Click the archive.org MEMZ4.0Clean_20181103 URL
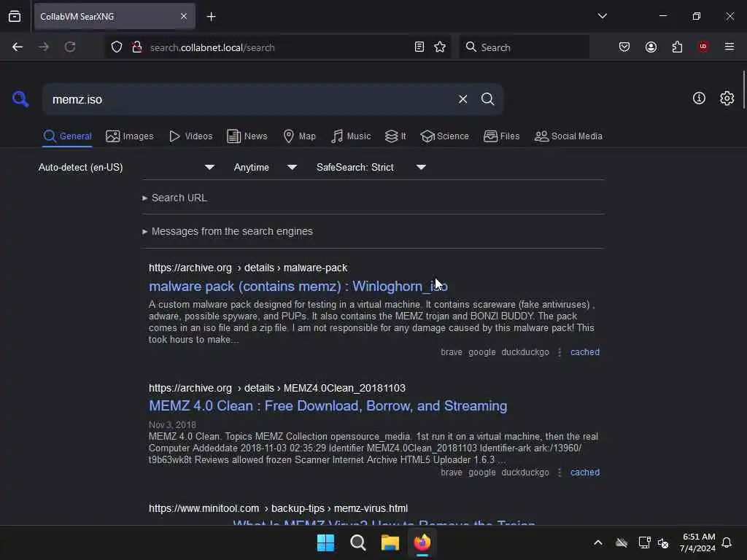This screenshot has width=747, height=560. pos(276,388)
